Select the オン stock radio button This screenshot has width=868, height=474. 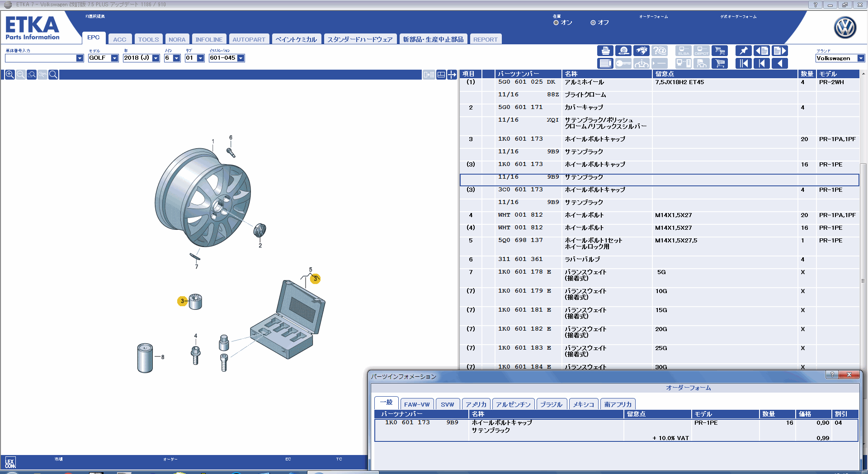tap(556, 23)
